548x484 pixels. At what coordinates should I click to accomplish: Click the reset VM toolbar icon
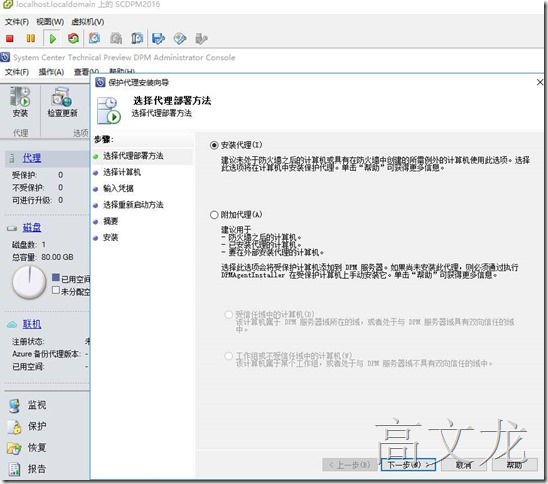click(73, 38)
